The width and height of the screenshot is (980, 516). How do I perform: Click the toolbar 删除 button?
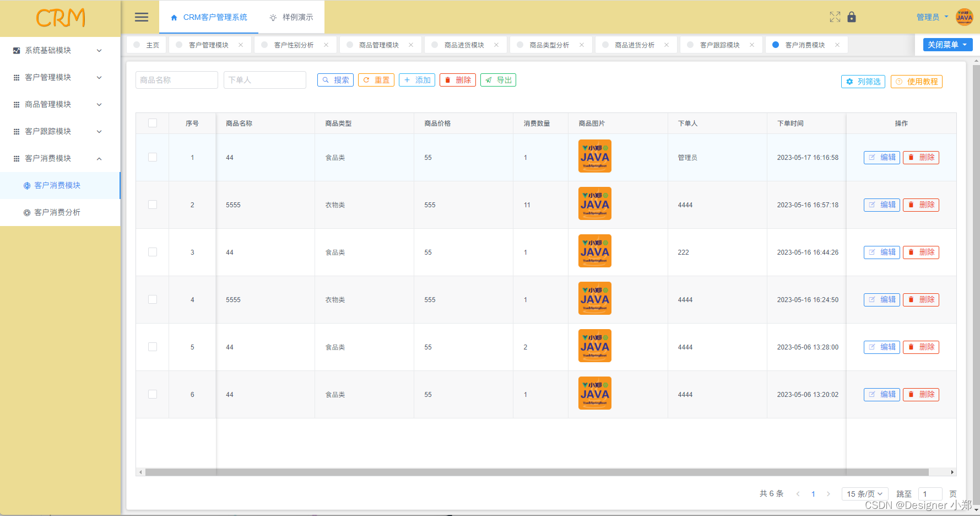coord(458,80)
